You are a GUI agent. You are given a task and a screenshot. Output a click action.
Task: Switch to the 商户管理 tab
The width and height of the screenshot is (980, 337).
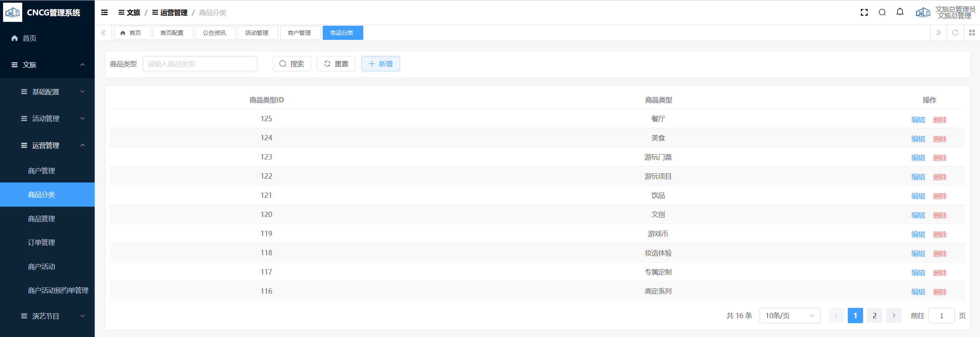299,33
